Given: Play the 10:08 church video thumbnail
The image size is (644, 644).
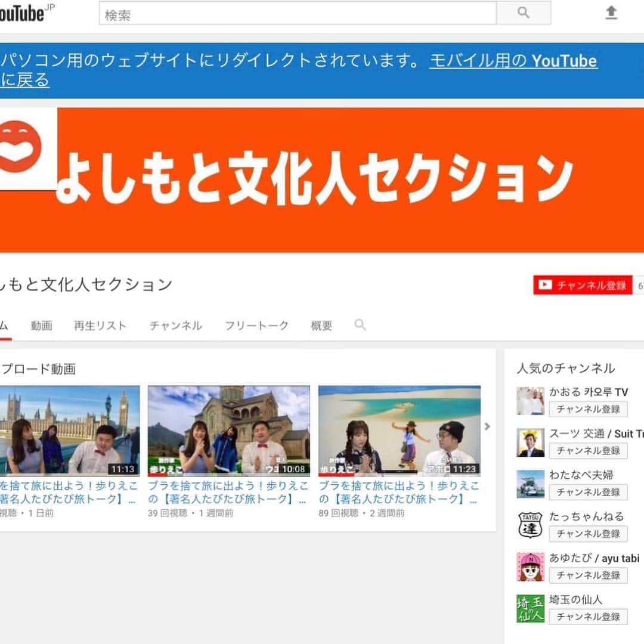Looking at the screenshot, I should 229,431.
